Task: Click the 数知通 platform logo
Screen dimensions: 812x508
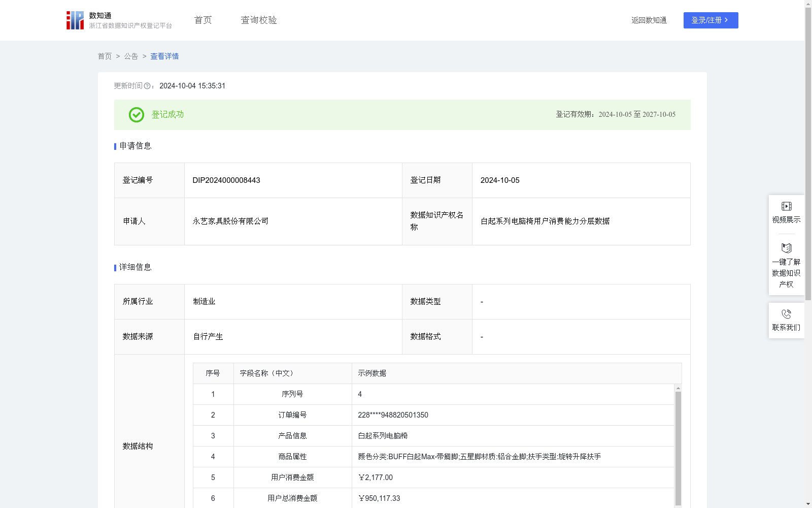Action: click(x=119, y=20)
